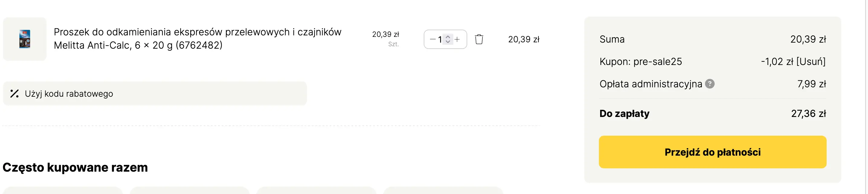Click the 'Opłata administracyjna' label text
868x194 pixels.
[x=650, y=84]
